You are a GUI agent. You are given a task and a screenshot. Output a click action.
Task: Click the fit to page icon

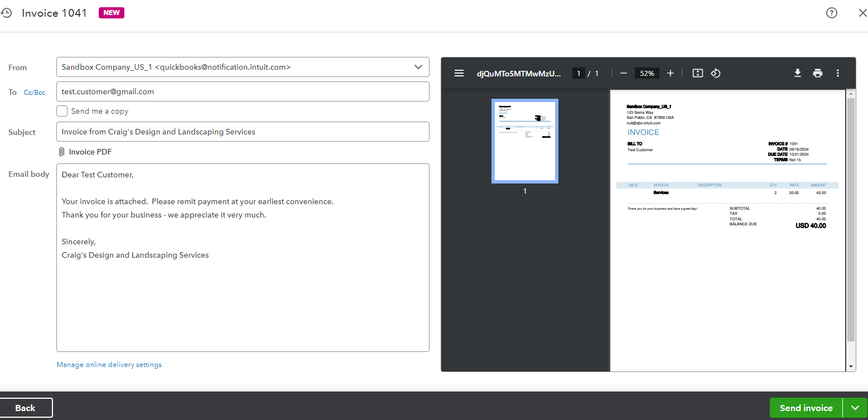click(x=697, y=73)
